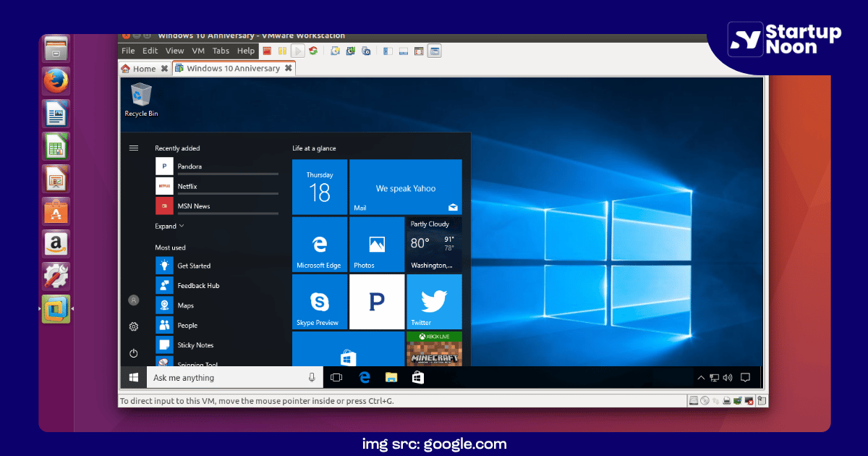Open Feedback Hub from Most used
868x456 pixels.
(x=198, y=286)
